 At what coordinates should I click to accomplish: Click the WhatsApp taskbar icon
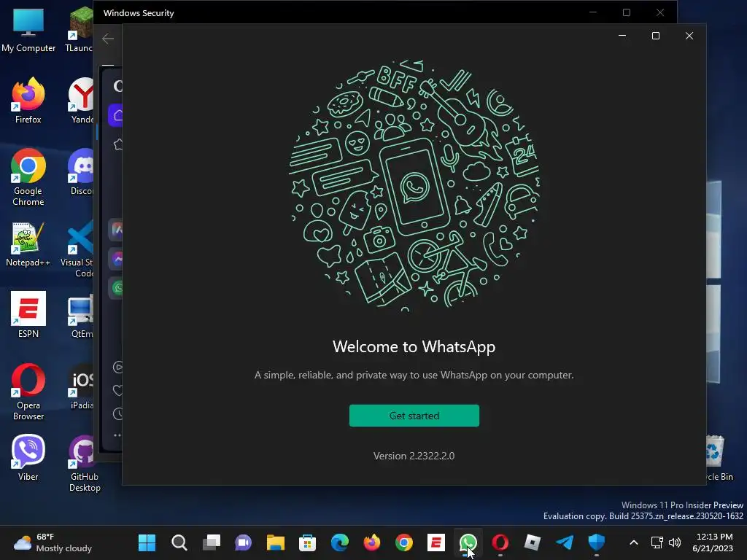click(468, 542)
